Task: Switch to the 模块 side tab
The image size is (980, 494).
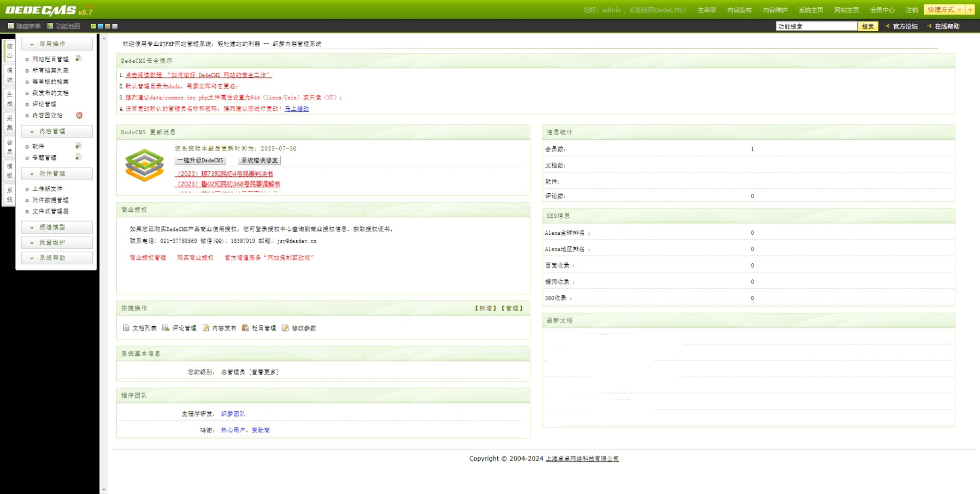Action: point(9,75)
